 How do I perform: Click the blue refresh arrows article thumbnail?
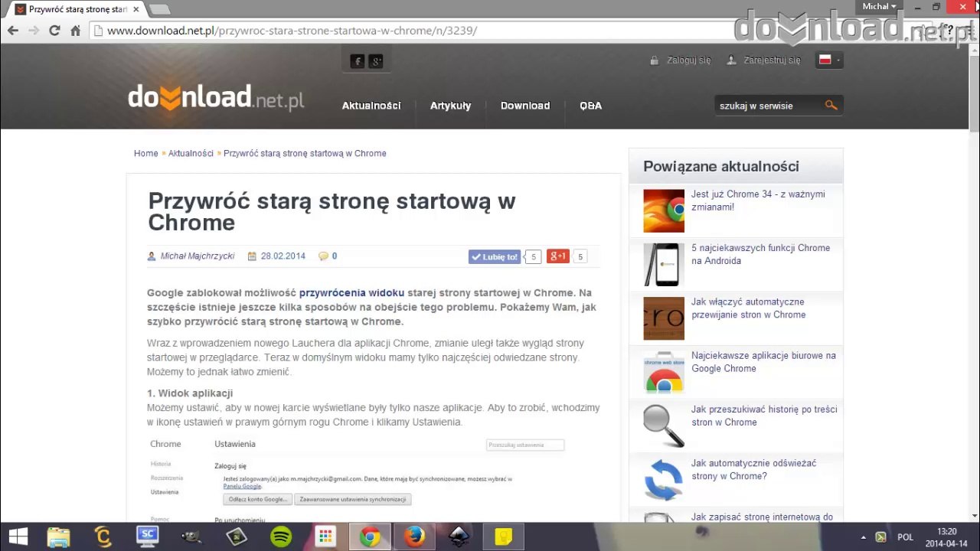pos(664,480)
